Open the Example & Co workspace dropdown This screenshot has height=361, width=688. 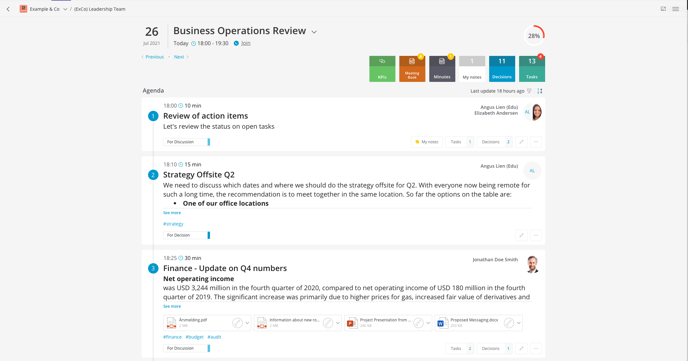pyautogui.click(x=65, y=9)
